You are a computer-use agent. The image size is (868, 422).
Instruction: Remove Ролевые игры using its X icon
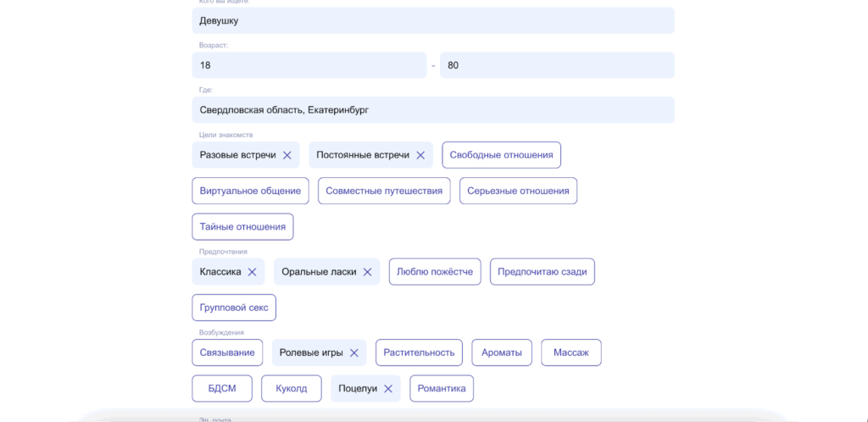point(354,353)
